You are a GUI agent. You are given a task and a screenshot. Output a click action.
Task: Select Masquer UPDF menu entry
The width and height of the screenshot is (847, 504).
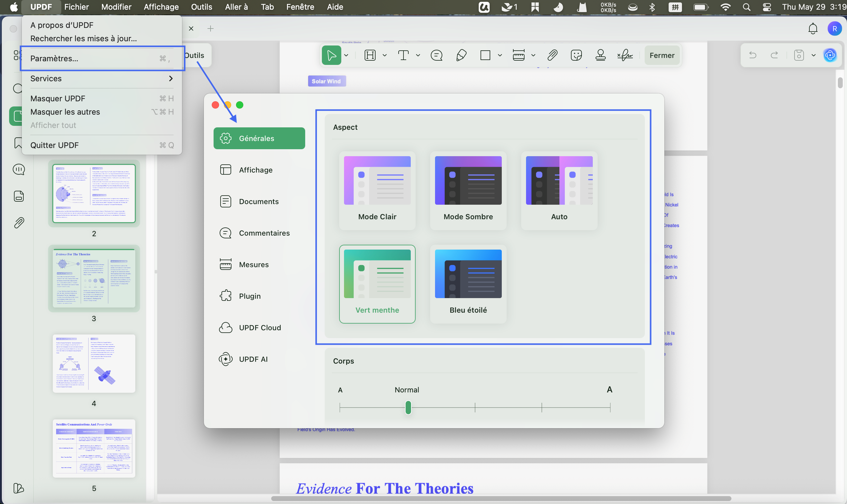(102, 99)
